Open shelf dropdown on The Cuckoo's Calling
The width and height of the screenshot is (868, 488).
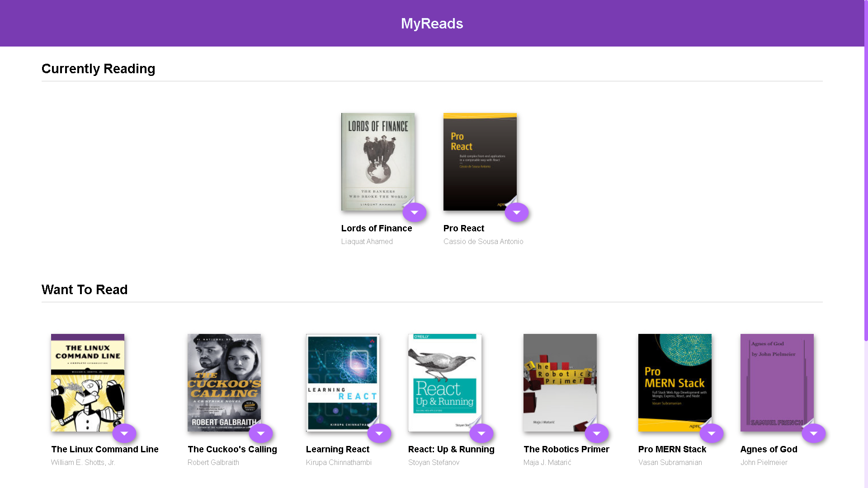(261, 433)
